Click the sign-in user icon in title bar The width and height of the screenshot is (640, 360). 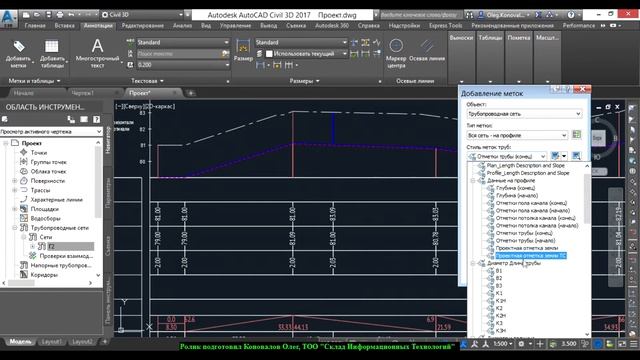click(481, 15)
